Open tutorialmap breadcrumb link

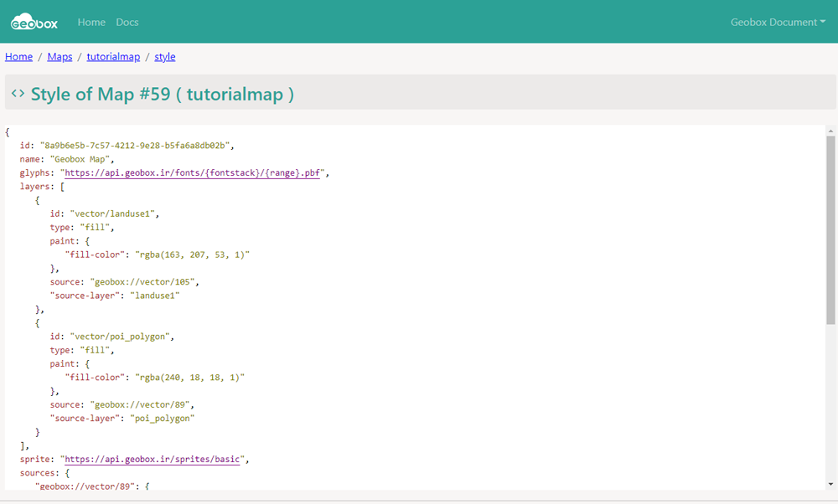coord(113,57)
